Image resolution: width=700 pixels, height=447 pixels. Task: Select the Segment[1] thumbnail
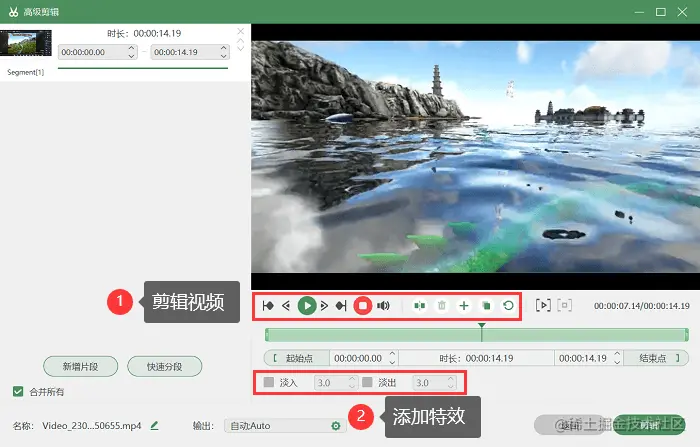click(26, 43)
